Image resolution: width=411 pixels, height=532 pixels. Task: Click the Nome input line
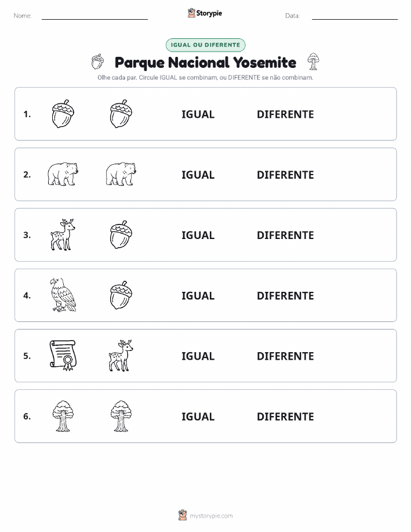point(94,16)
